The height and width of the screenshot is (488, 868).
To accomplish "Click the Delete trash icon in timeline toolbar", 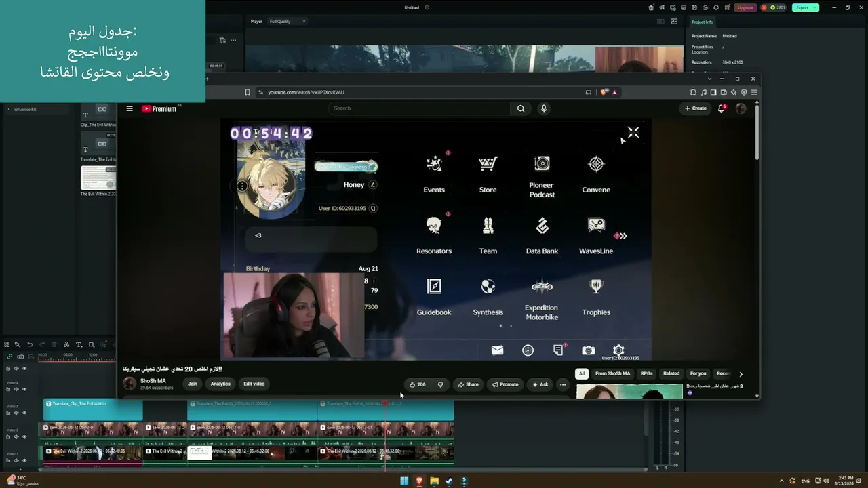I will [x=54, y=344].
